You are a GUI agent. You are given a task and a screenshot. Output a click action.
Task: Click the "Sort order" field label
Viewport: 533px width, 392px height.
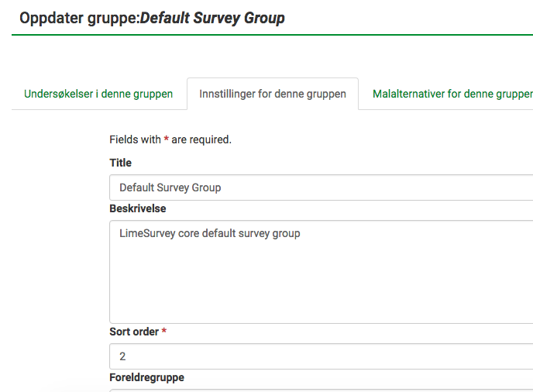[134, 332]
